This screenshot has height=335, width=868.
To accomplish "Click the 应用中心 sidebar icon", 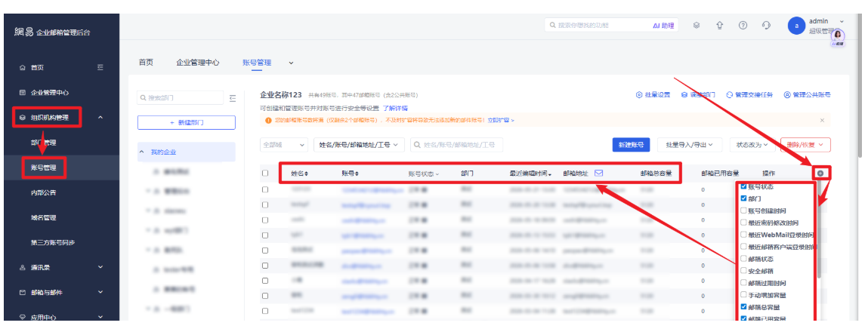I will pos(22,318).
